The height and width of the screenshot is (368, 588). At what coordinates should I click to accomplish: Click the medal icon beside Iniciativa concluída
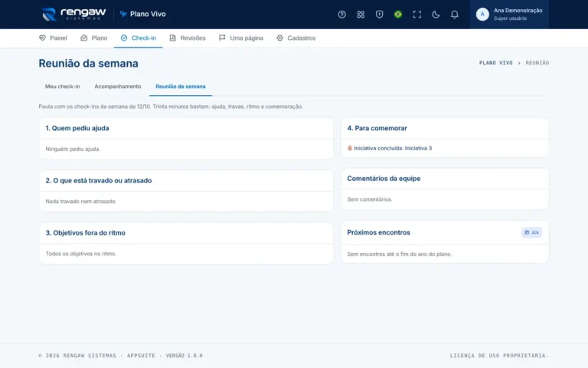tap(349, 148)
